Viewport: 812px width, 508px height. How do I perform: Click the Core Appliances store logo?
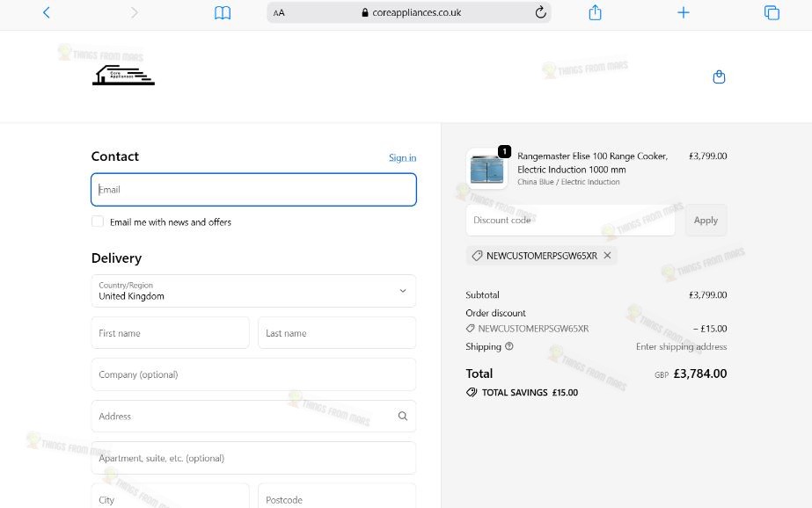123,75
